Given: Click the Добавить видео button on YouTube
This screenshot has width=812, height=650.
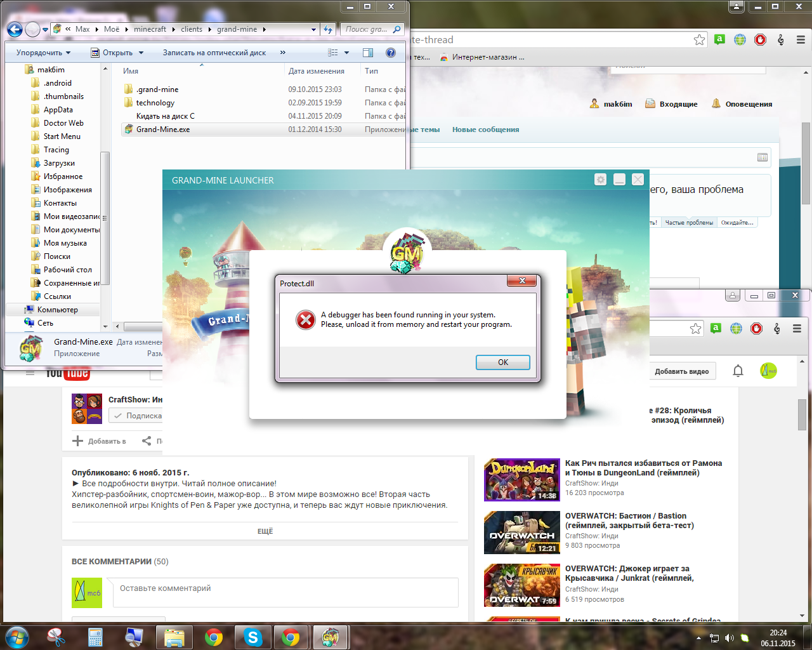Looking at the screenshot, I should coord(682,371).
